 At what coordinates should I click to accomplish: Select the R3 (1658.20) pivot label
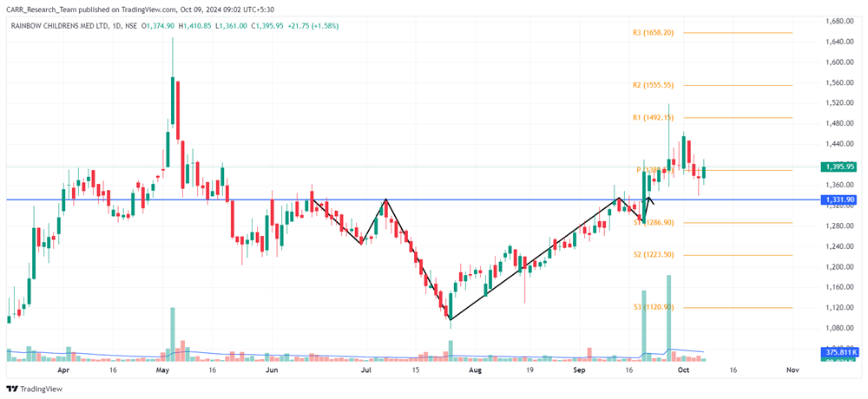654,33
